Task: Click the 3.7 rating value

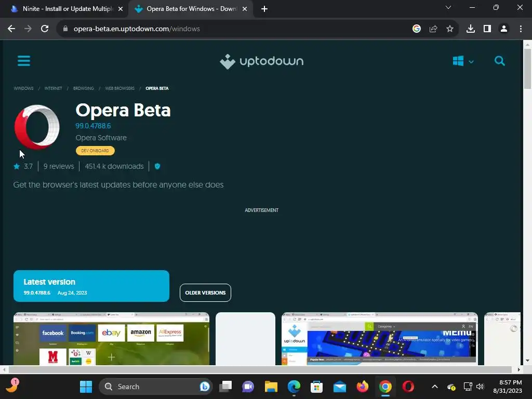Action: pos(28,166)
